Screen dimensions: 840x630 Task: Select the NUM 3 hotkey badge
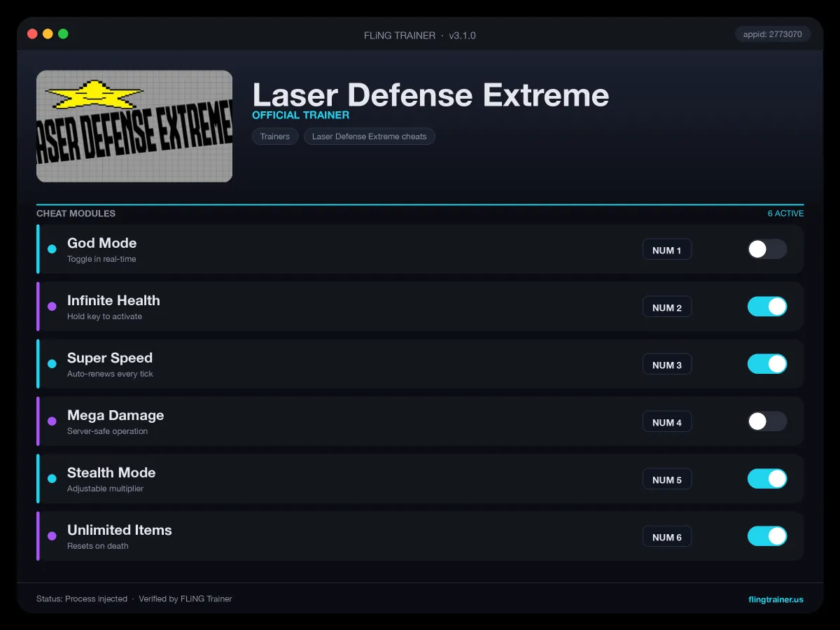click(667, 365)
